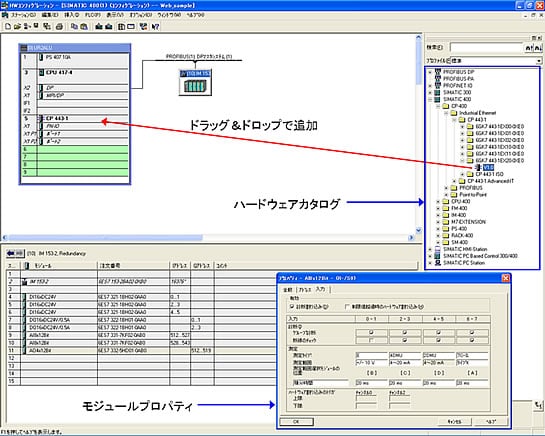The image size is (545, 436).
Task: Click the context Help toolbar icon
Action: pyautogui.click(x=155, y=26)
